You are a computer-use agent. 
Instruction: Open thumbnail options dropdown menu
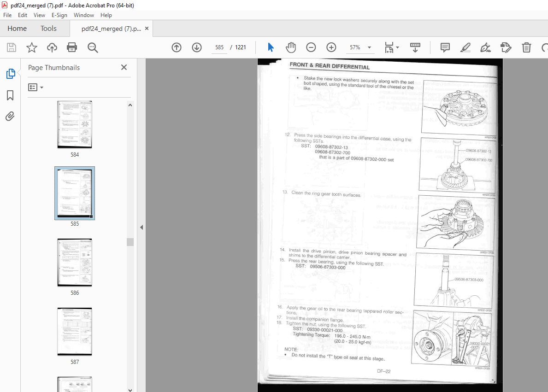click(35, 88)
